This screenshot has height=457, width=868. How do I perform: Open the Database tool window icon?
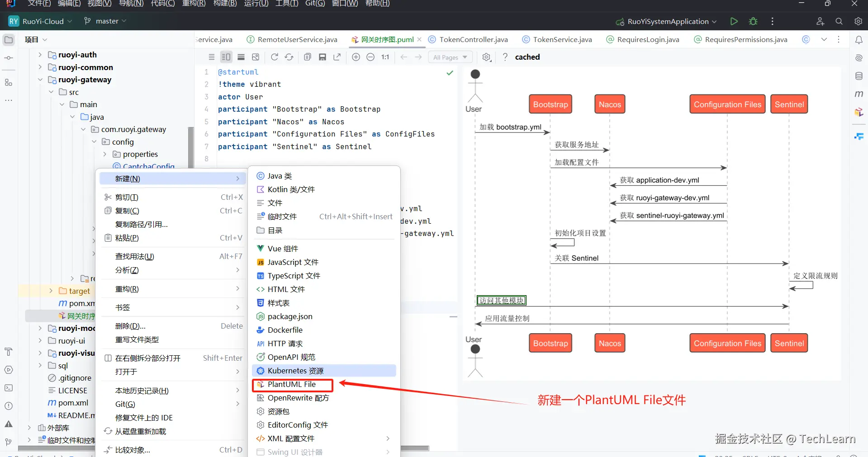[859, 76]
